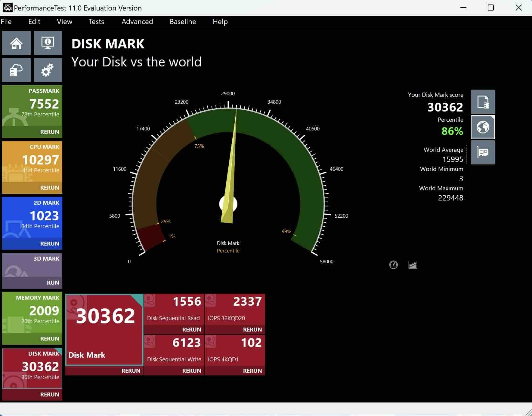
Task: Rerun the Memory Mark test
Action: 50,338
